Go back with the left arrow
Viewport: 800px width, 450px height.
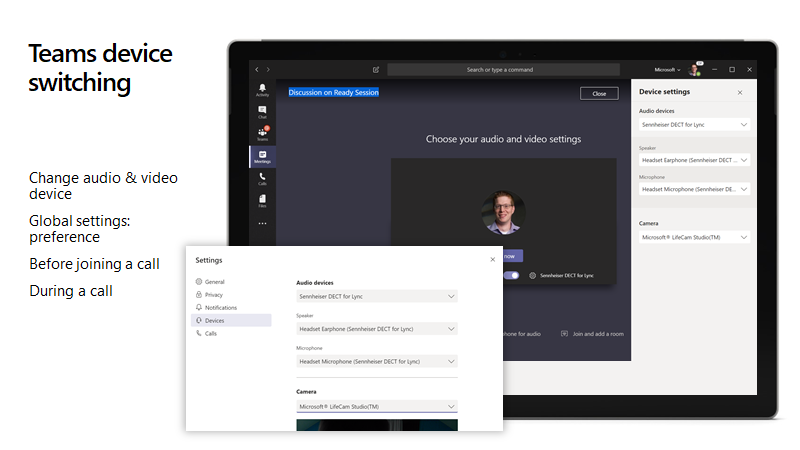point(257,69)
